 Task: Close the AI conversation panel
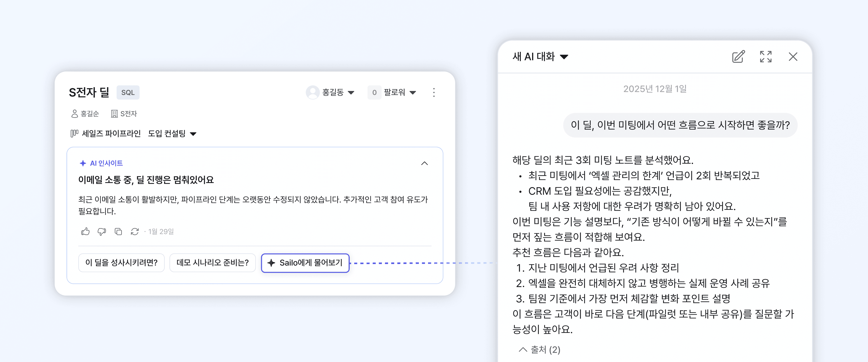pos(793,57)
